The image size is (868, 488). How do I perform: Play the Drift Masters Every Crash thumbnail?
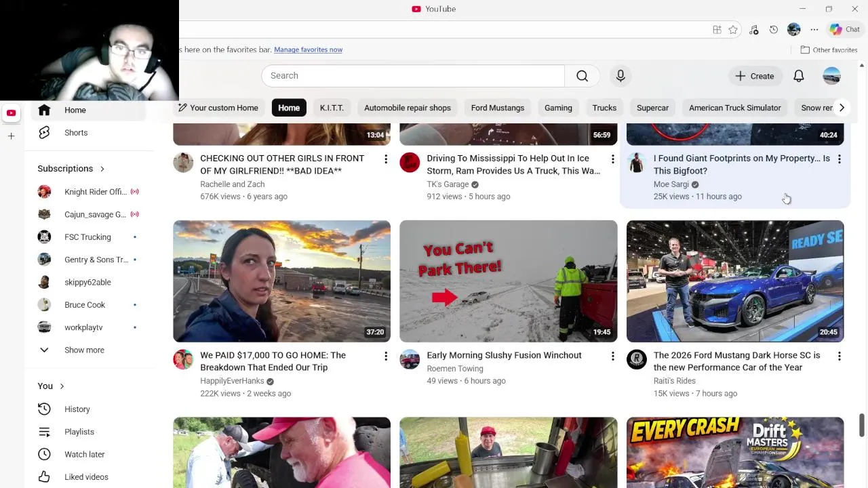(735, 452)
